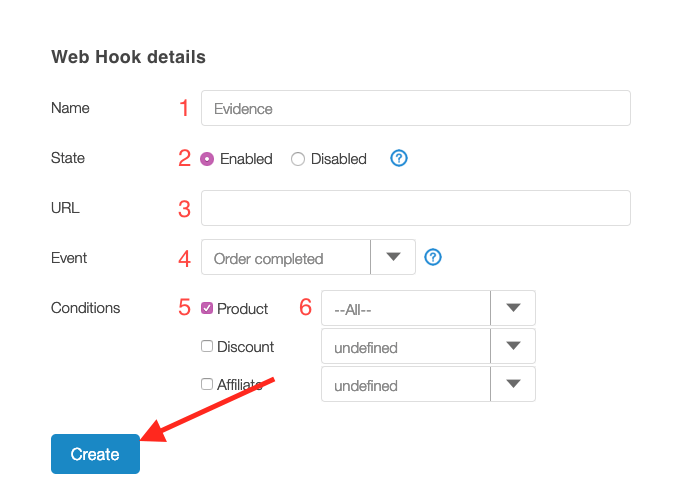Viewport: 682px width, 495px height.
Task: Open the Event dropdown arrow
Action: [x=393, y=257]
